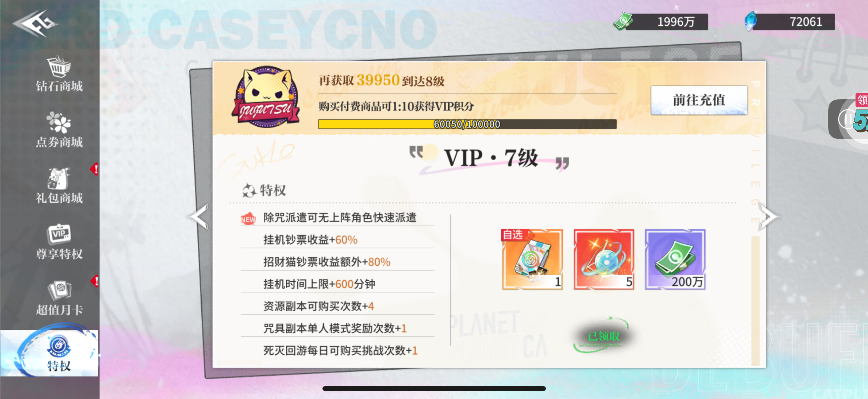868x399 pixels.
Task: View the red crystal orb reward
Action: (x=603, y=259)
